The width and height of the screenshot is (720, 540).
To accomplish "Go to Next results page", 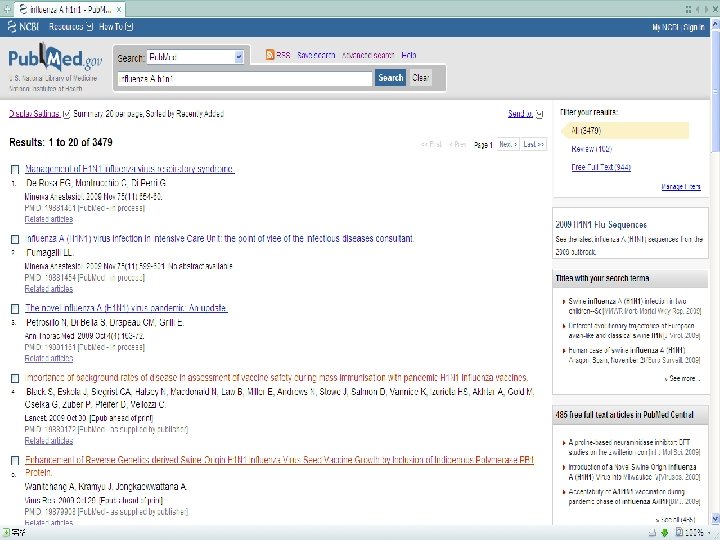I will pos(508,144).
